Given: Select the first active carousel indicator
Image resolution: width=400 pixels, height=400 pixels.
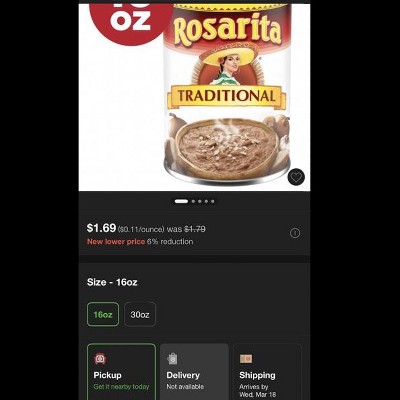Looking at the screenshot, I should 181,201.
